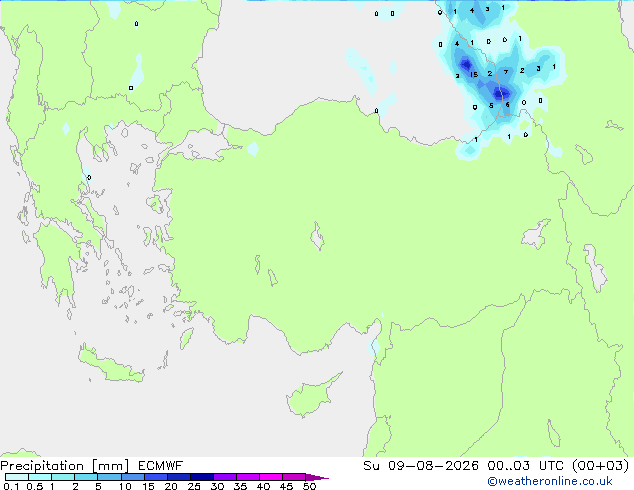Click the '7' precipitation value on map
634x490 pixels.
(506, 72)
